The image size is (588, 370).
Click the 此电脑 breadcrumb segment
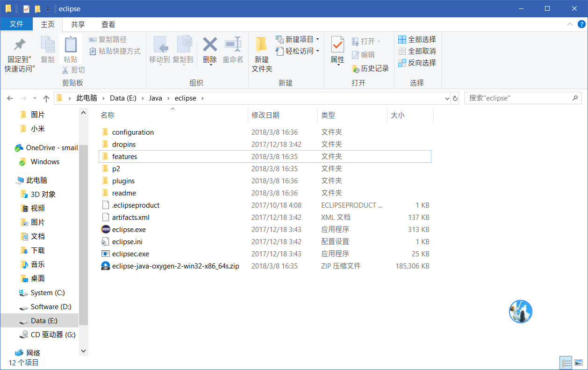tap(87, 98)
